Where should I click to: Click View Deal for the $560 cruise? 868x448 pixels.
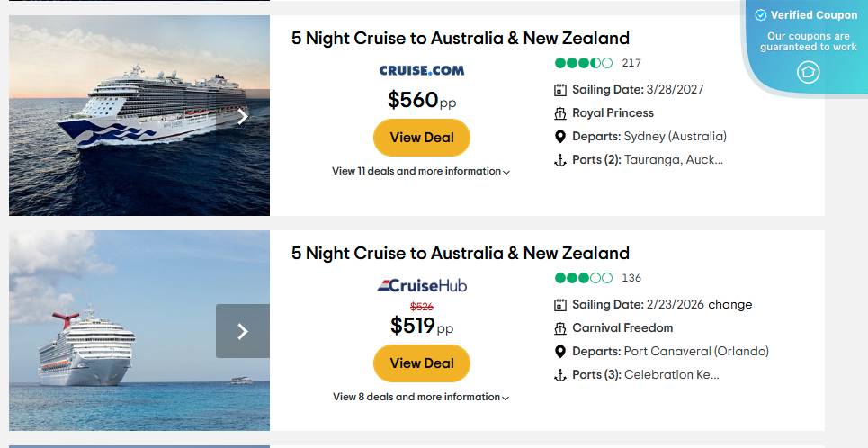422,138
